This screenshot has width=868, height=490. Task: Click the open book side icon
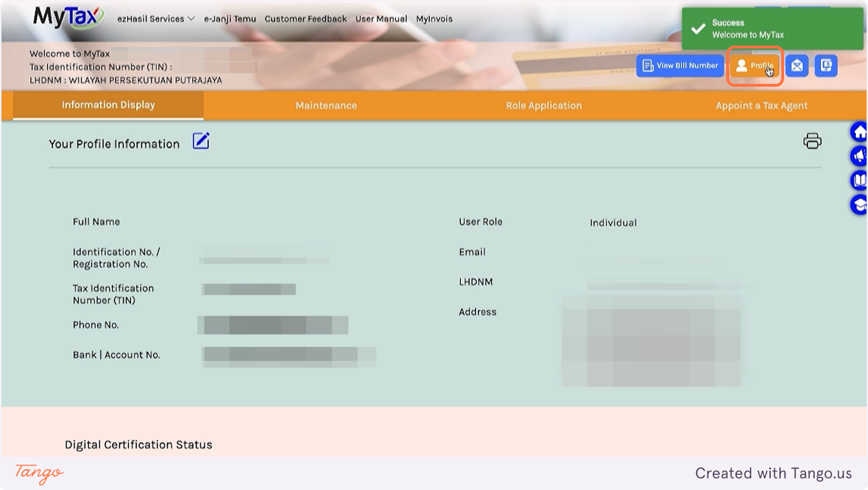pyautogui.click(x=859, y=181)
